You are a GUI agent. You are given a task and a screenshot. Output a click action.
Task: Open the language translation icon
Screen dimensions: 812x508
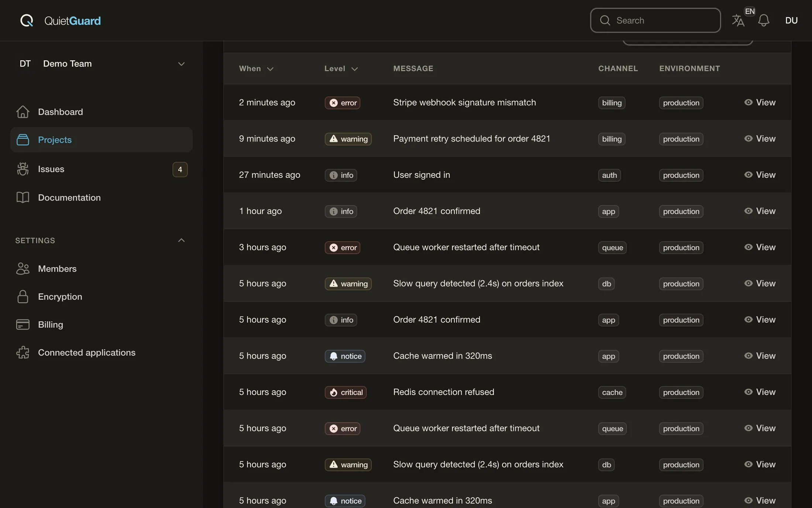pos(738,20)
